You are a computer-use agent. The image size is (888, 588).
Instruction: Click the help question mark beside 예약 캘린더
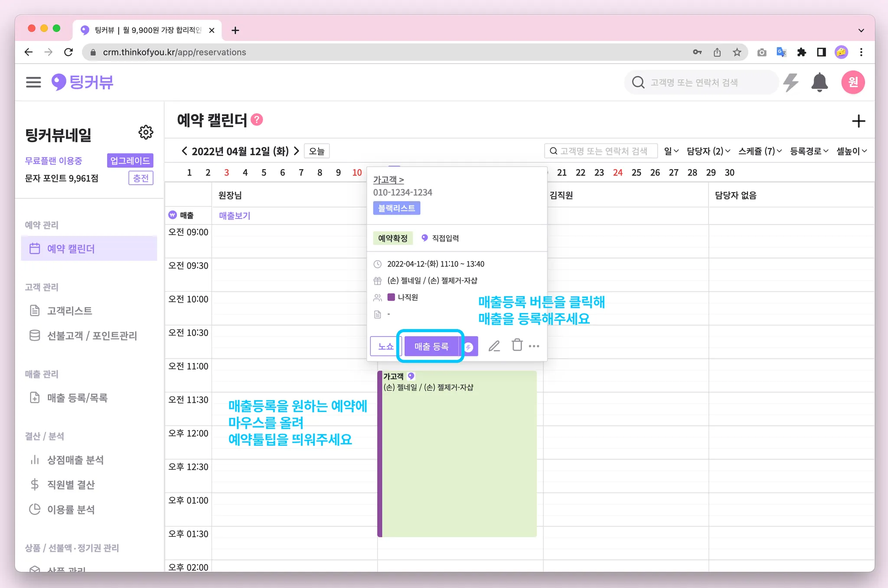[x=257, y=120]
